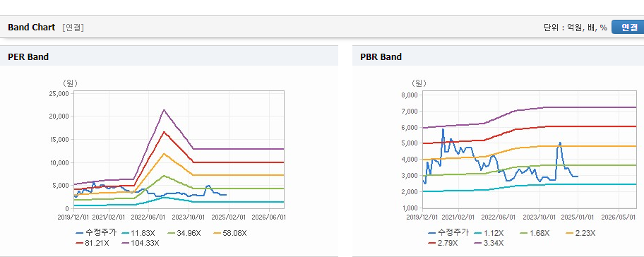Click the 20,000 y-axis label in PER chart
644x257 pixels.
click(59, 116)
